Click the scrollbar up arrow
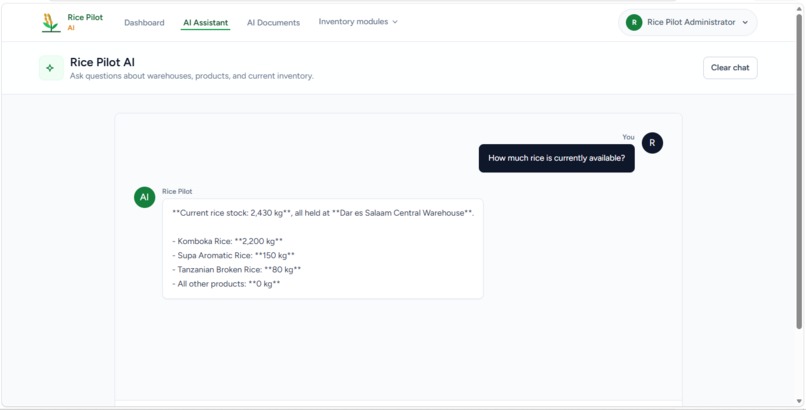 point(799,8)
